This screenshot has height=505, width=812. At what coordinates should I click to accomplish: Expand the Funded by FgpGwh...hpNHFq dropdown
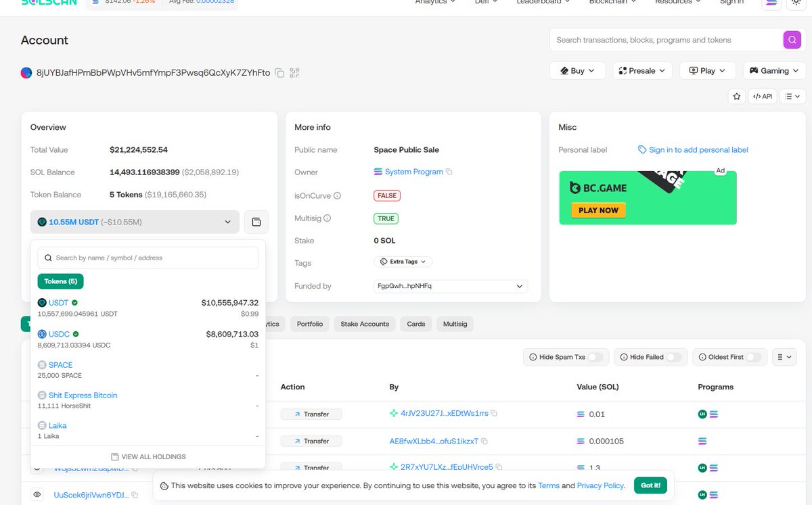pos(451,286)
